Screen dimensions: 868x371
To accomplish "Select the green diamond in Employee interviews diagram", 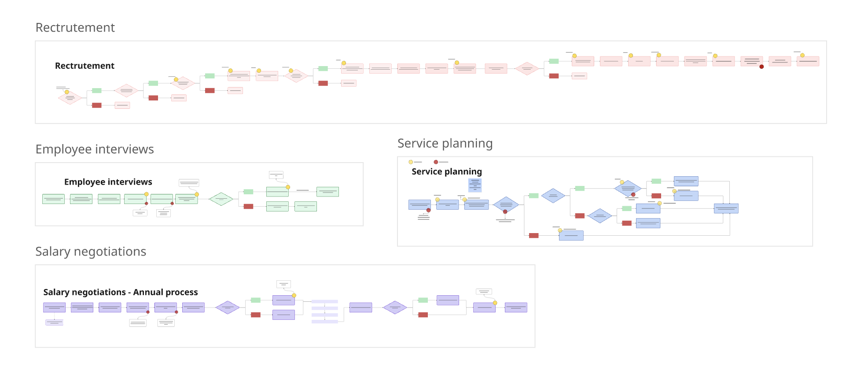I will coord(221,199).
